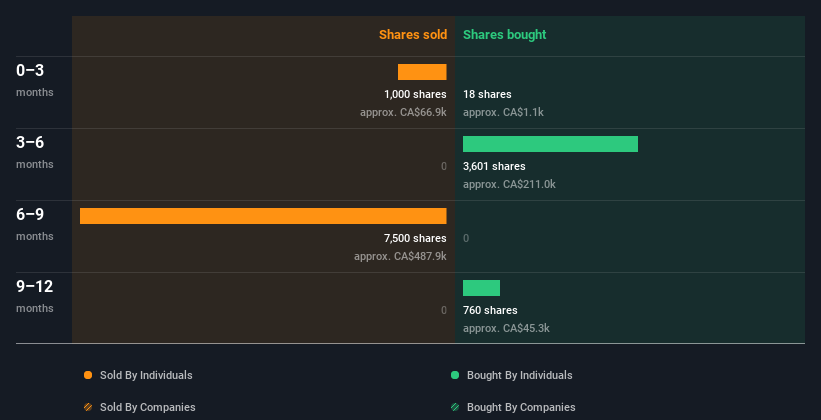The image size is (821, 420).
Task: Toggle the Bought By Companies legend label
Action: [x=521, y=407]
